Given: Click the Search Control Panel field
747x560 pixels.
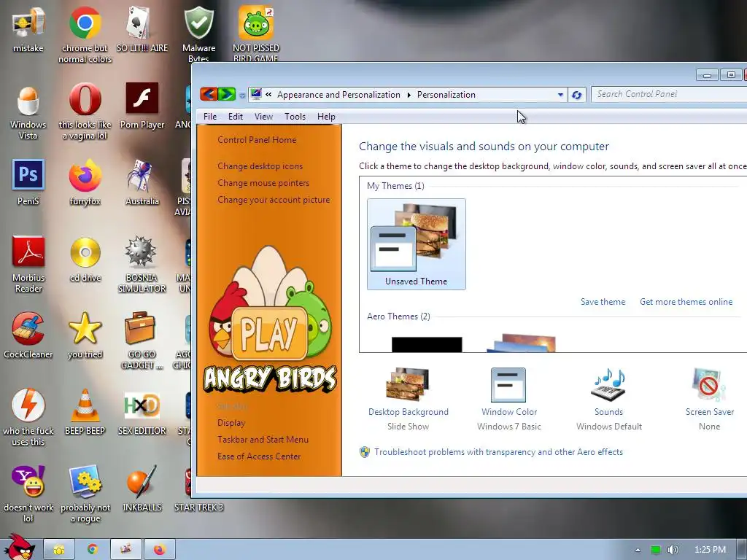Looking at the screenshot, I should (x=669, y=94).
